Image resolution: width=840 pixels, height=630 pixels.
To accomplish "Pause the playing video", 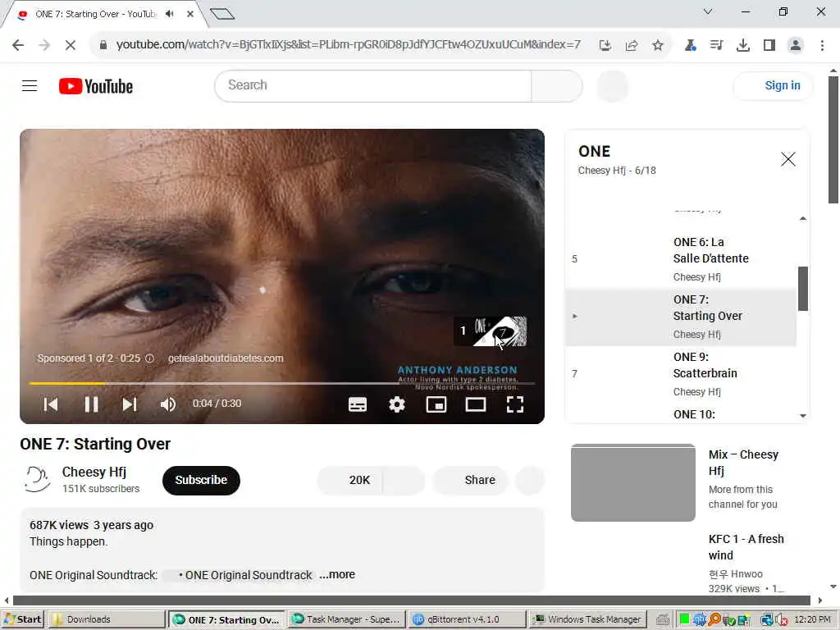I will click(91, 404).
